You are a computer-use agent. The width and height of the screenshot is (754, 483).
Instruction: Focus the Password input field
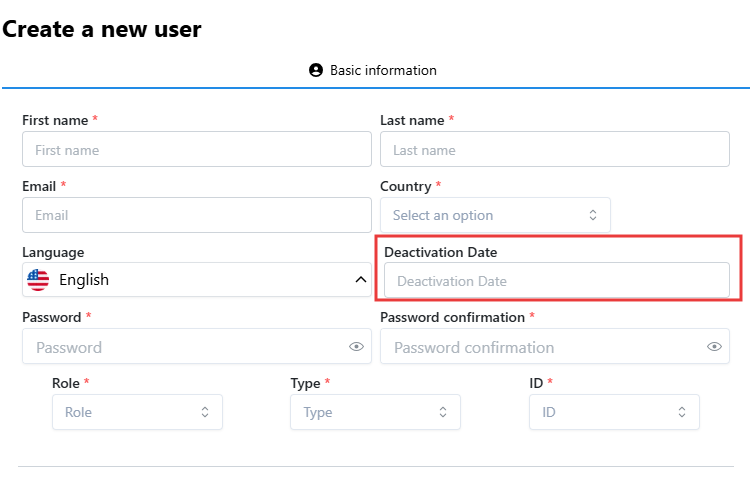click(x=185, y=347)
